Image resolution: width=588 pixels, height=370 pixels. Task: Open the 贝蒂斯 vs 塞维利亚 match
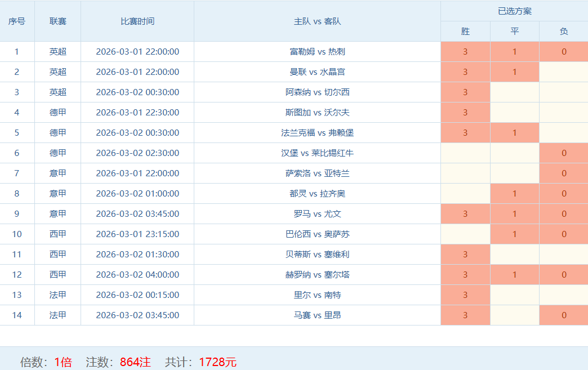pos(317,255)
